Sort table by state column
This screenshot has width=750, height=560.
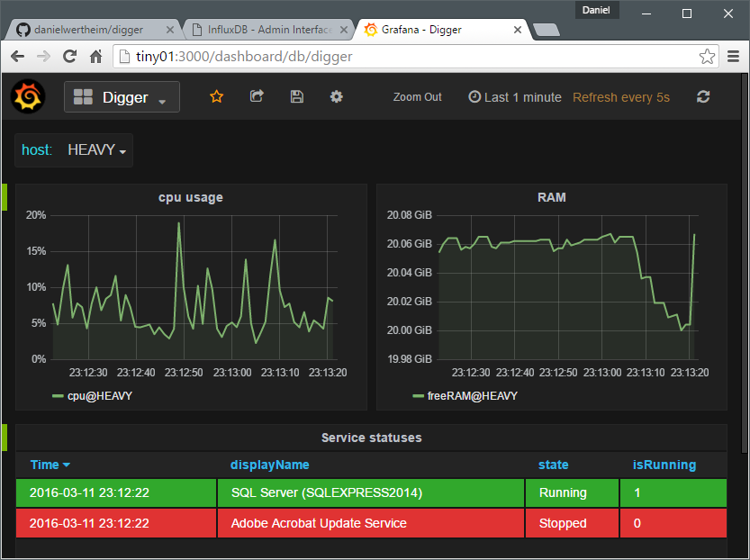click(x=554, y=465)
